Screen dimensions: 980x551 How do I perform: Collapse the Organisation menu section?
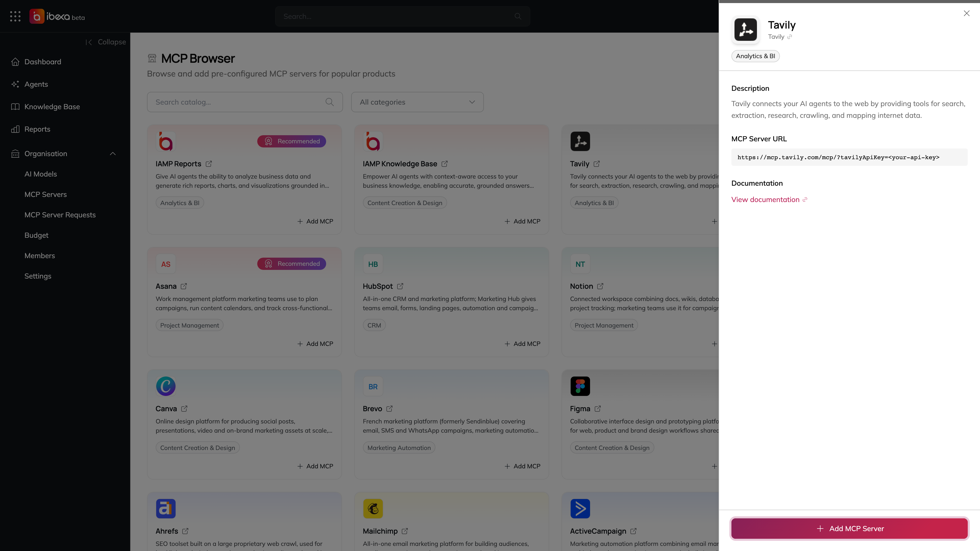tap(113, 154)
